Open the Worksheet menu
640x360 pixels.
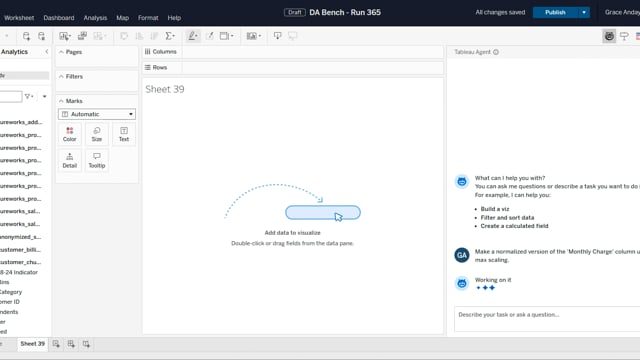tap(19, 18)
